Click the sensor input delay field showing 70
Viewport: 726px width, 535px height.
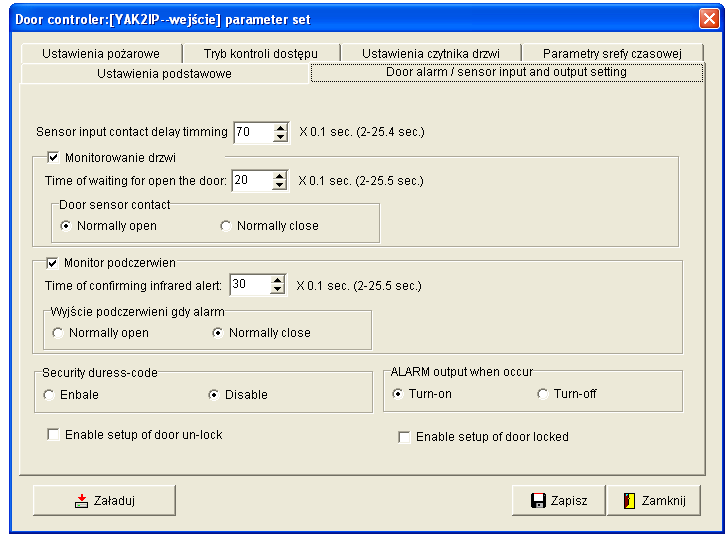point(253,132)
